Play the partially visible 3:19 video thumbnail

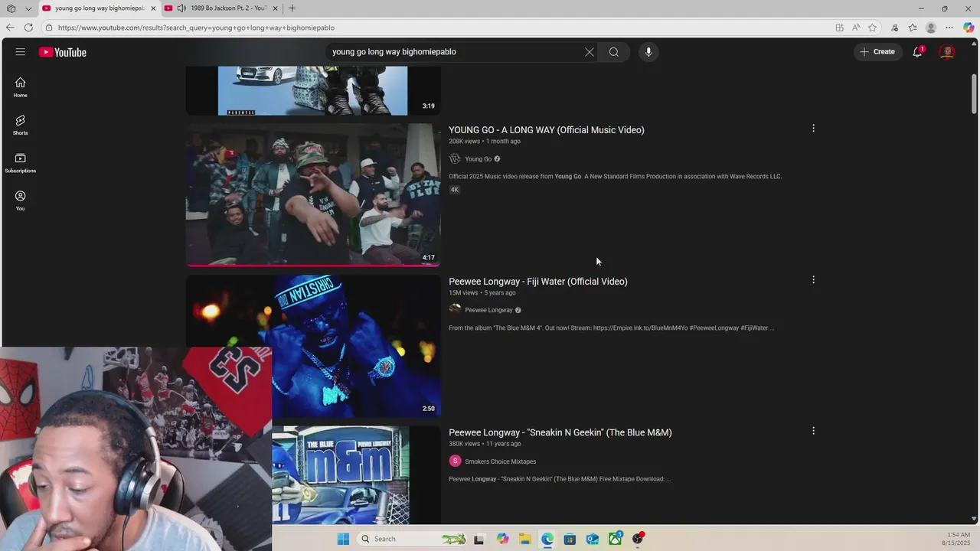tap(313, 90)
